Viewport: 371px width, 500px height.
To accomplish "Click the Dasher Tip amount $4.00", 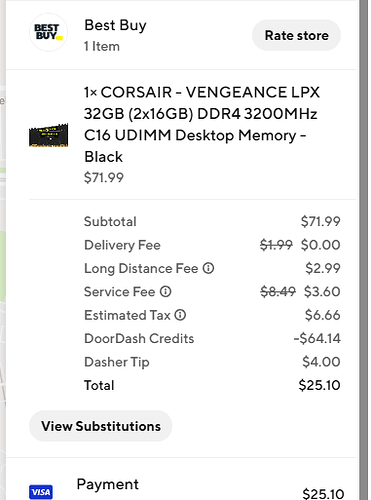I will (321, 362).
